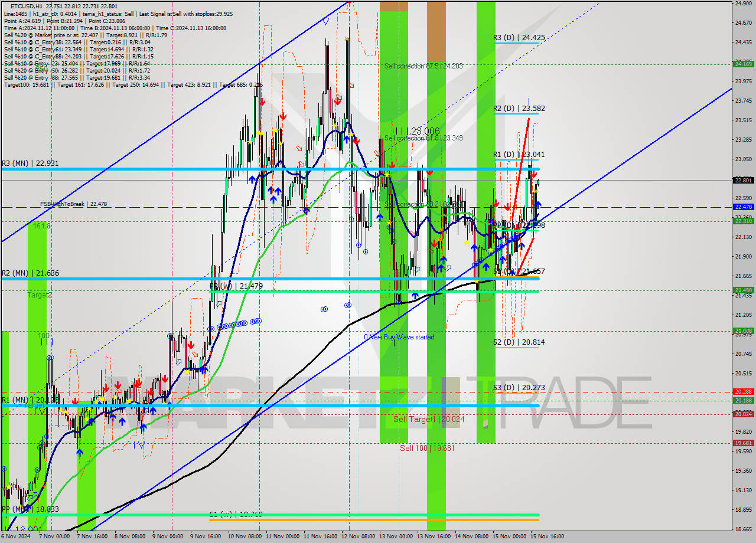Click the green 24.169 price tag
756x543 pixels.
click(742, 64)
